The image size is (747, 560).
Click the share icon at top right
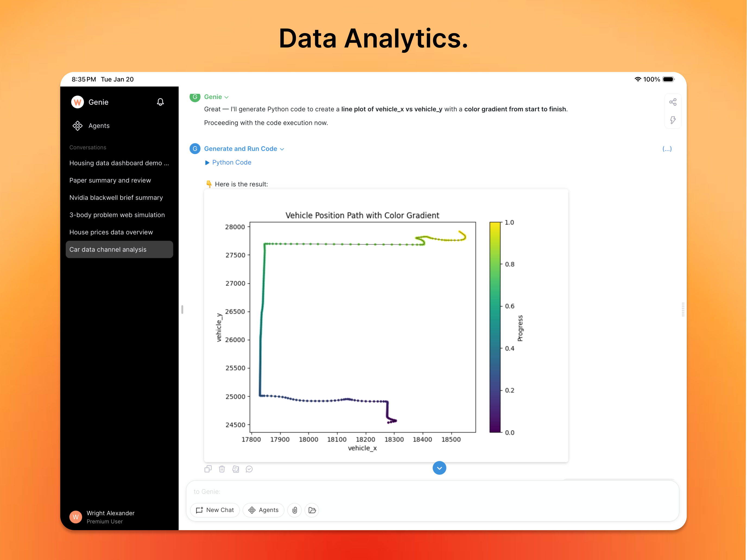[x=673, y=102]
